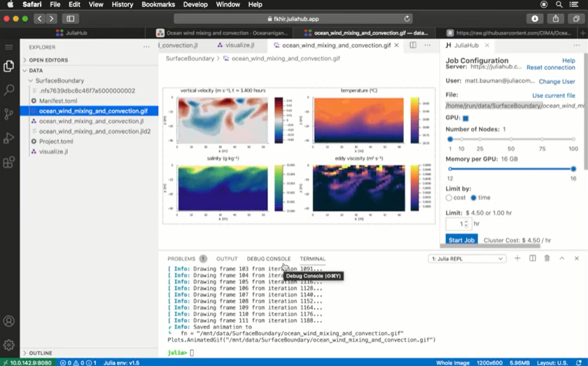Show Safari downloads

pos(535,18)
